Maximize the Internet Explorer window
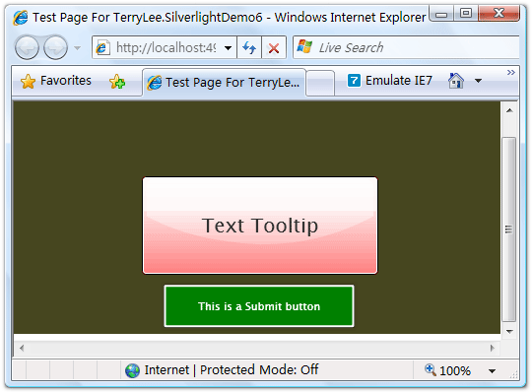 coord(466,14)
